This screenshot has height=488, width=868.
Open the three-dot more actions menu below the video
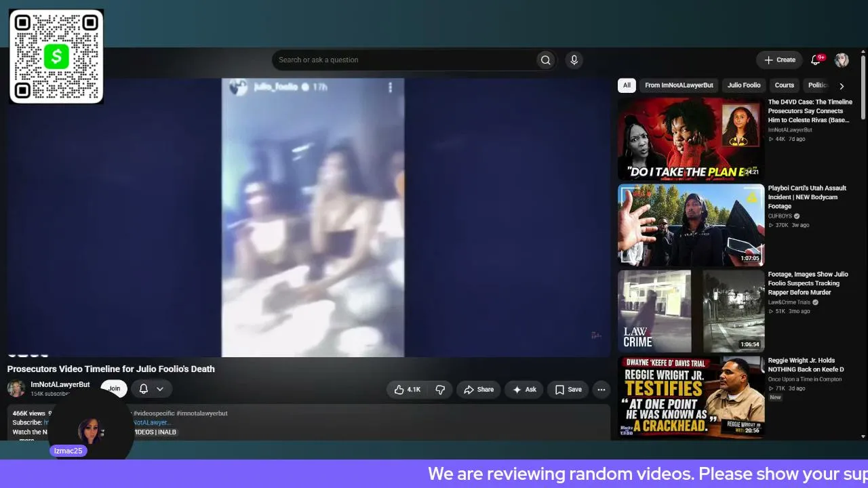click(601, 390)
